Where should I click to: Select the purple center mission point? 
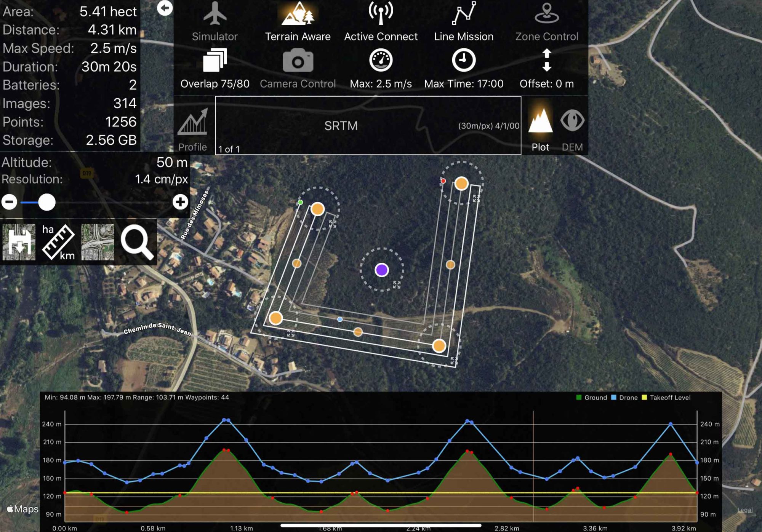coord(382,270)
